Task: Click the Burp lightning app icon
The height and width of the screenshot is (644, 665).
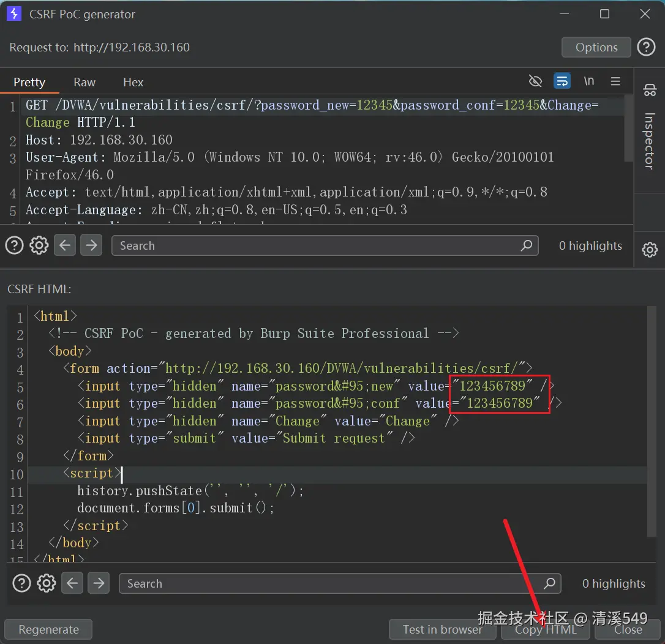Action: coord(14,13)
